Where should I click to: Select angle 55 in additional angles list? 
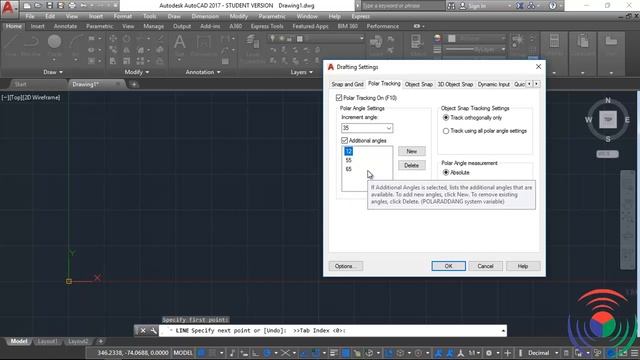click(x=348, y=160)
